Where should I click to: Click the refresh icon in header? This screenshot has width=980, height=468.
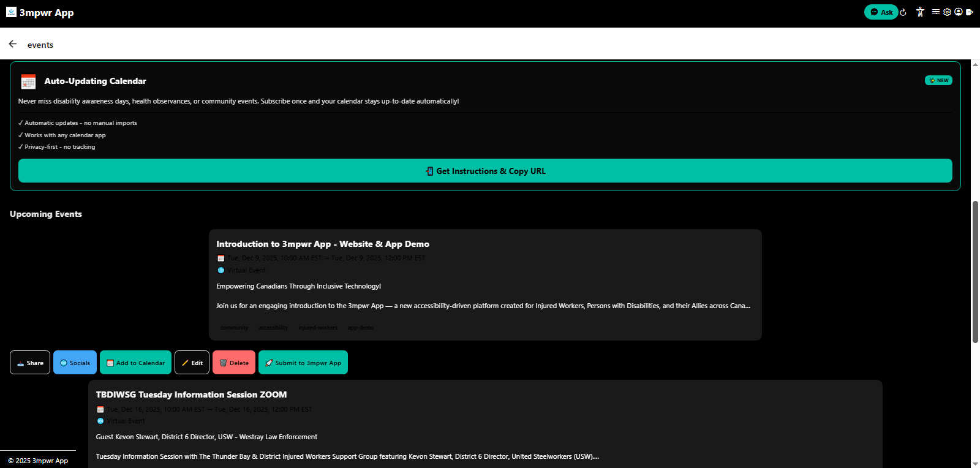coord(903,12)
